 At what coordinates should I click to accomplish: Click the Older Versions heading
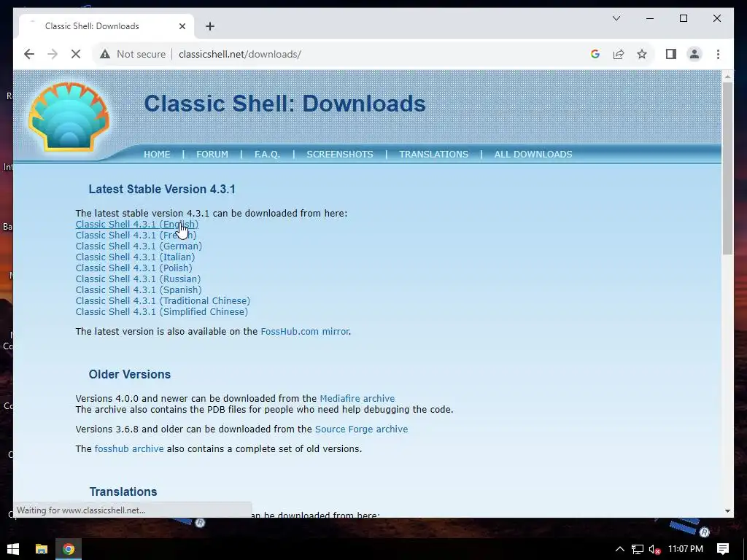click(x=130, y=374)
